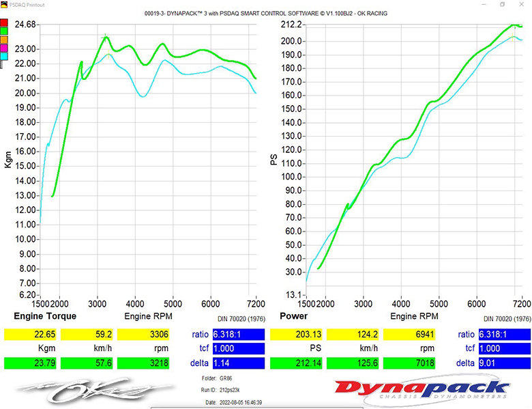532x409 pixels.
Task: Click the Kgm vertical axis label
Action: tap(8, 160)
